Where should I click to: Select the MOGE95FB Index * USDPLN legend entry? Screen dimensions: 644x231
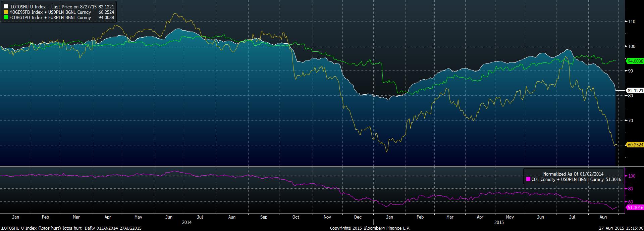pos(59,12)
